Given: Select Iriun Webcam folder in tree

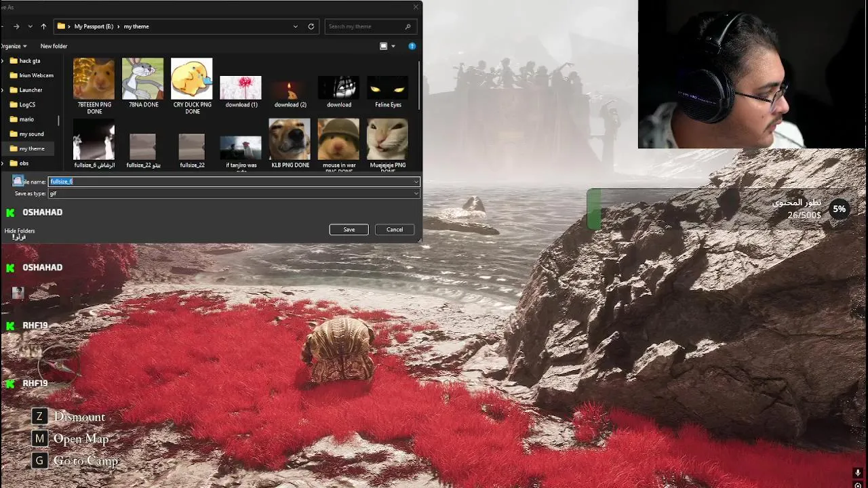Looking at the screenshot, I should click(x=36, y=75).
